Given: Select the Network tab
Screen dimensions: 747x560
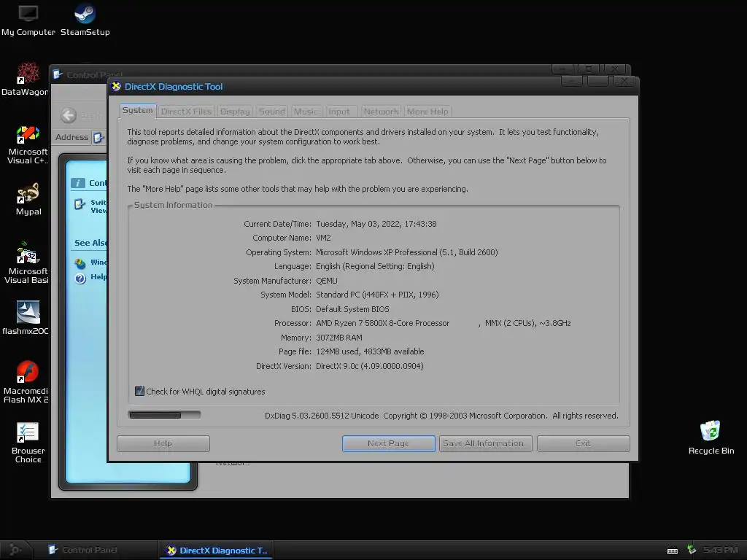Looking at the screenshot, I should click(381, 112).
